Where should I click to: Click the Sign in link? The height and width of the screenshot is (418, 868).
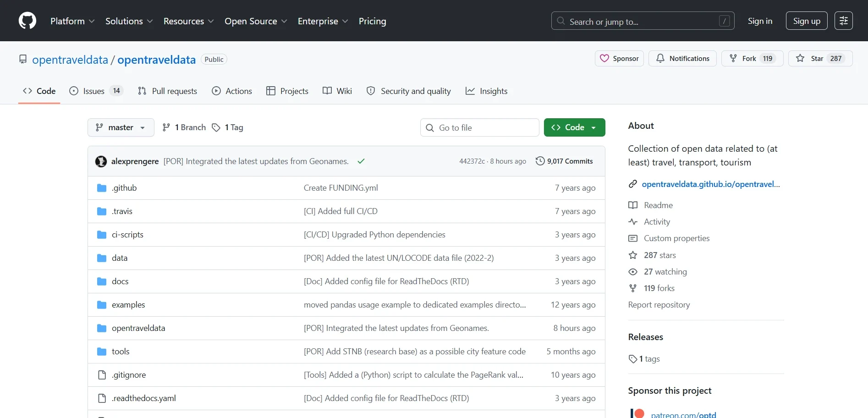pyautogui.click(x=760, y=21)
